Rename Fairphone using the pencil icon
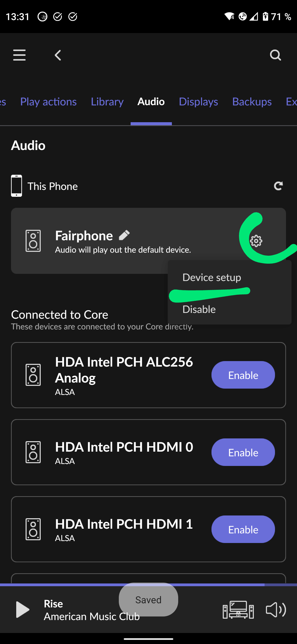The image size is (297, 644). tap(124, 235)
